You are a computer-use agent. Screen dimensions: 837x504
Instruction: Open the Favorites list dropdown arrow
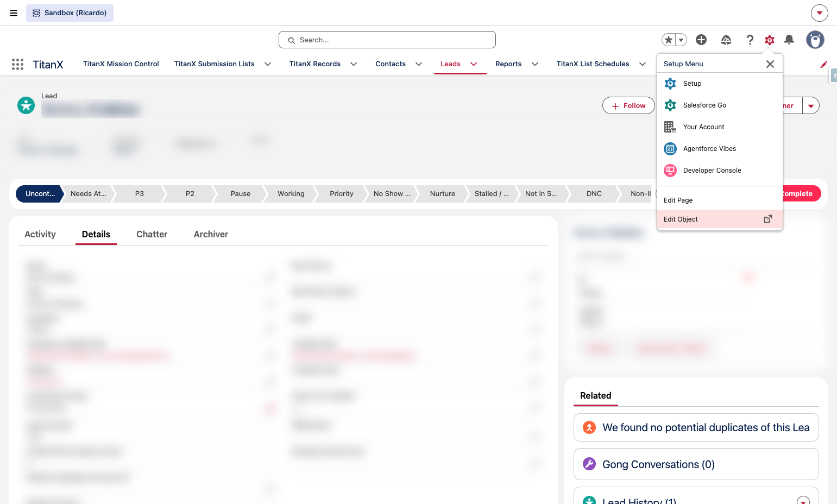(x=681, y=40)
